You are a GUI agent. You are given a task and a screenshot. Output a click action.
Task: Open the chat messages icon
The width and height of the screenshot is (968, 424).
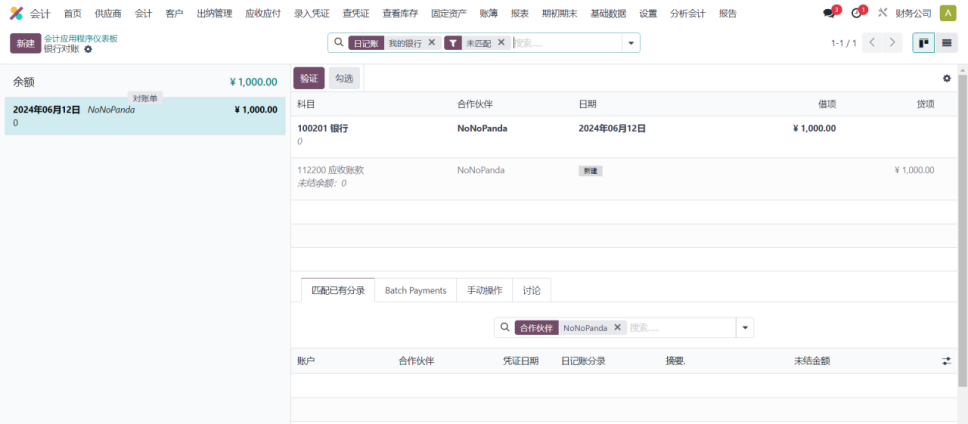(829, 14)
